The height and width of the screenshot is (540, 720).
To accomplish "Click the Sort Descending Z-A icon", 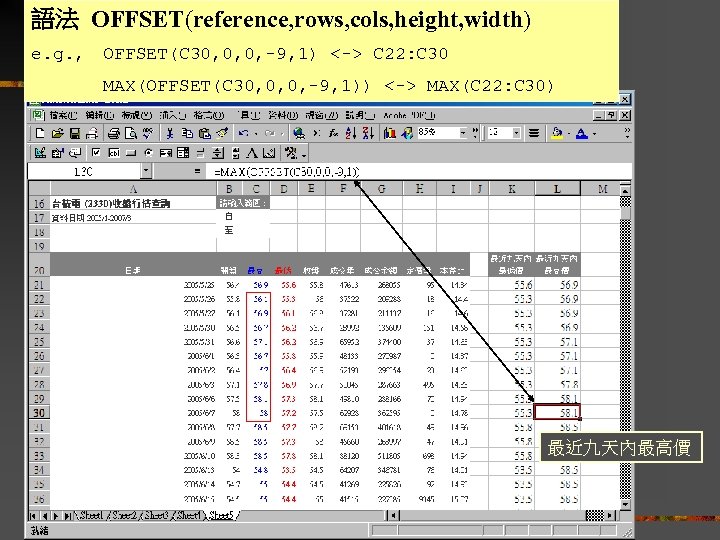I will (368, 133).
